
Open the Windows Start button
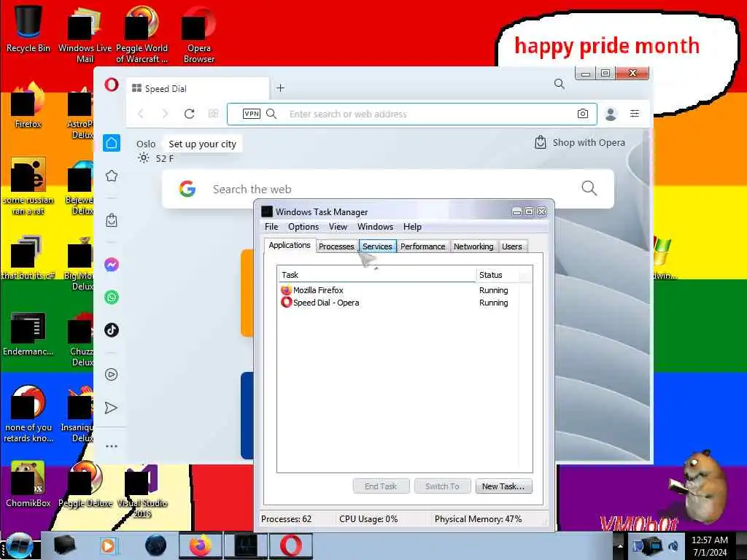(19, 545)
